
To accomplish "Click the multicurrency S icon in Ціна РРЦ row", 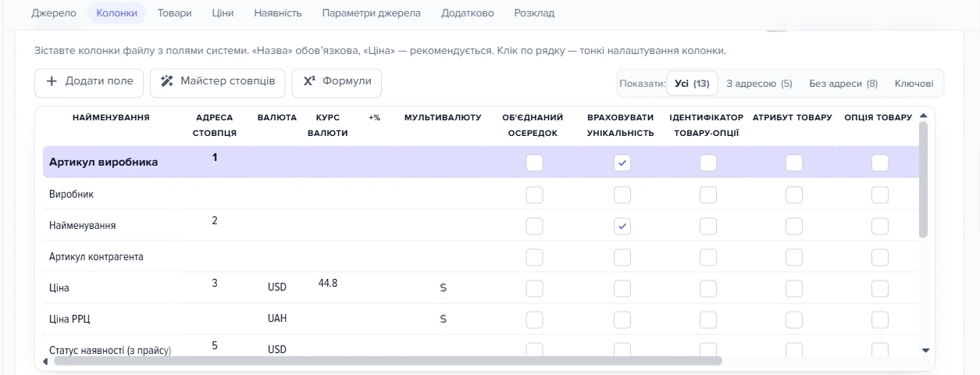I will click(443, 319).
